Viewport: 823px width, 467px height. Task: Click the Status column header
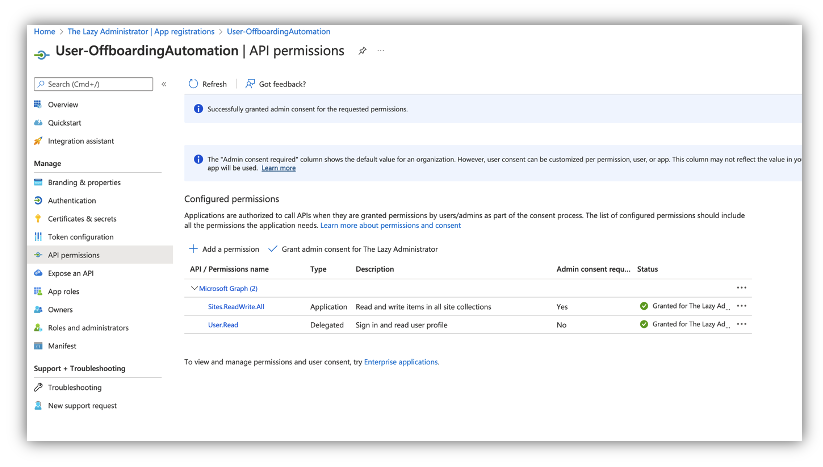647,269
